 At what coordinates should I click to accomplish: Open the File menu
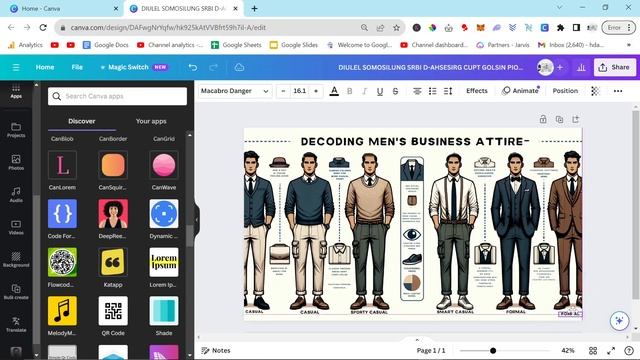coord(77,67)
